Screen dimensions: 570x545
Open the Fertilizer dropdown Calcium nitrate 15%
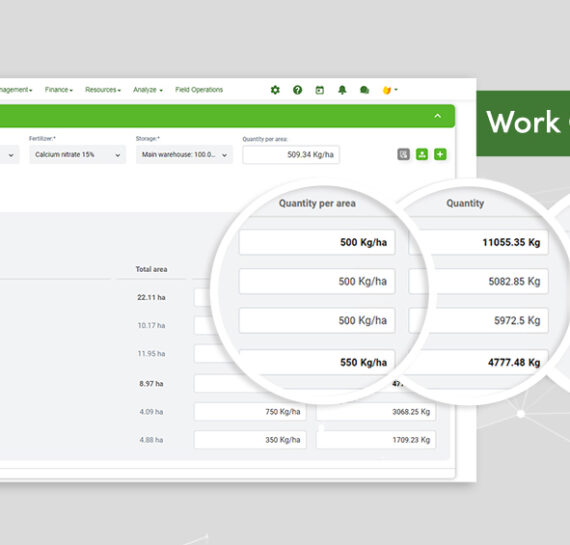[x=77, y=155]
